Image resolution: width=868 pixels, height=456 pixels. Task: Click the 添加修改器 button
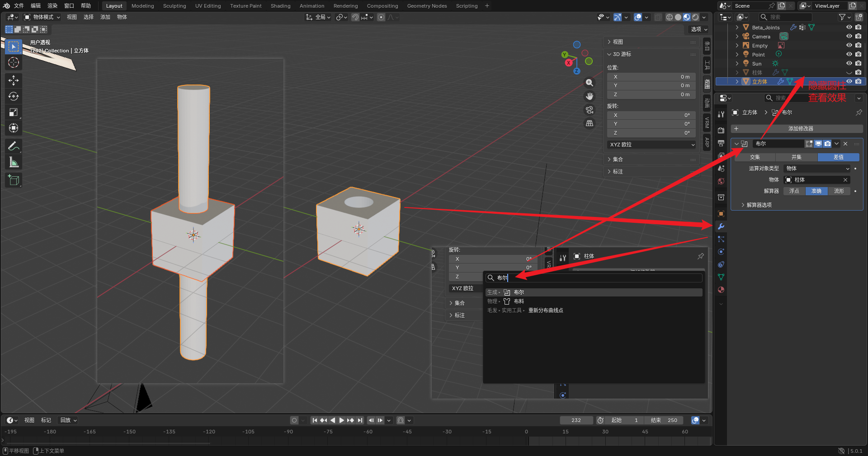[x=797, y=129]
